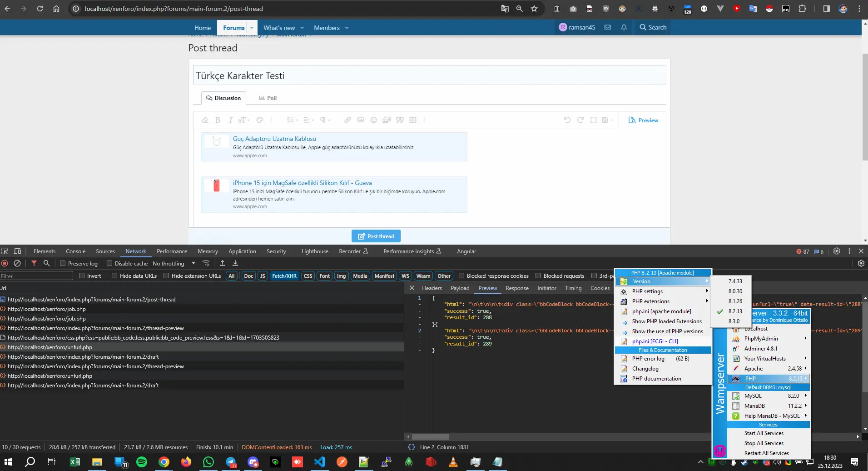Open the forum inbox envelope

point(607,27)
